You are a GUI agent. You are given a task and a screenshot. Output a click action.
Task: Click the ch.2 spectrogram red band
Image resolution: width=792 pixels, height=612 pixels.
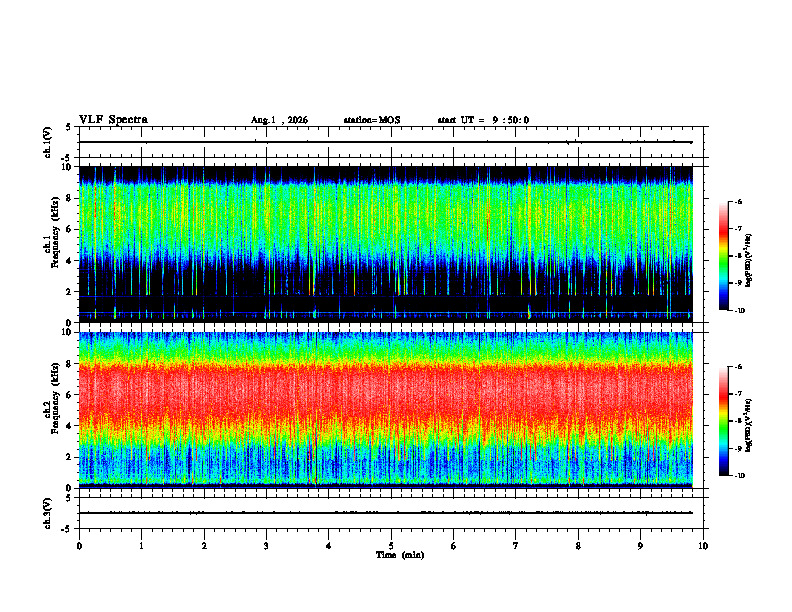[385, 391]
